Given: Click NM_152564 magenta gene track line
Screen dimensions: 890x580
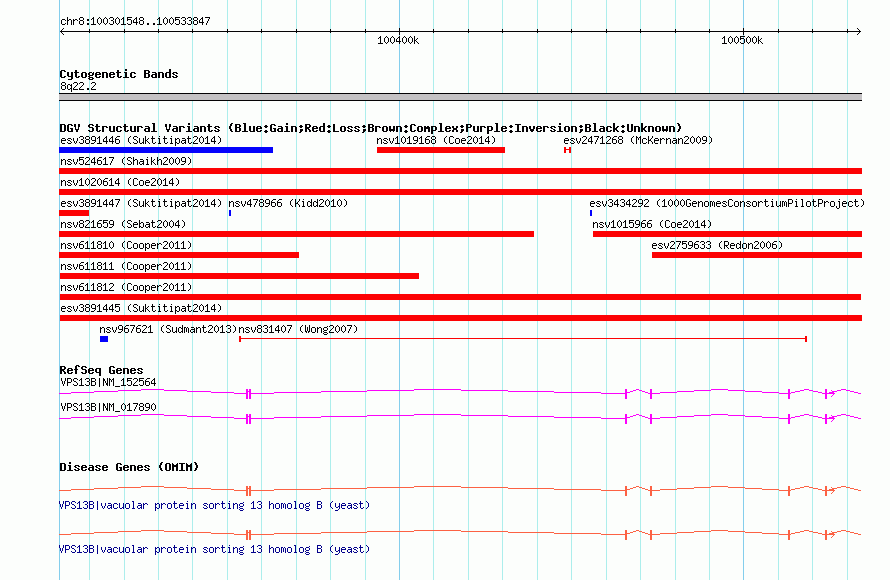Looking at the screenshot, I should coord(460,392).
